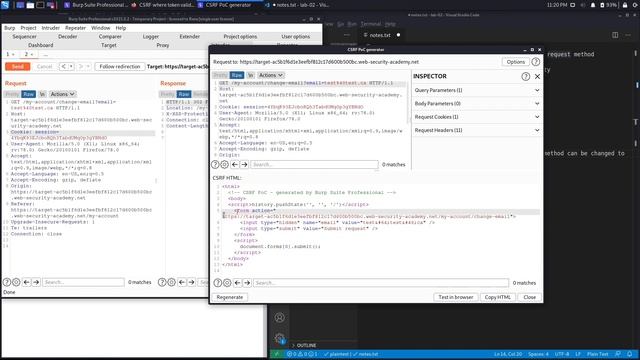This screenshot has height=360, width=640.
Task: Open Options button in CSRF PoC generator
Action: click(x=516, y=62)
